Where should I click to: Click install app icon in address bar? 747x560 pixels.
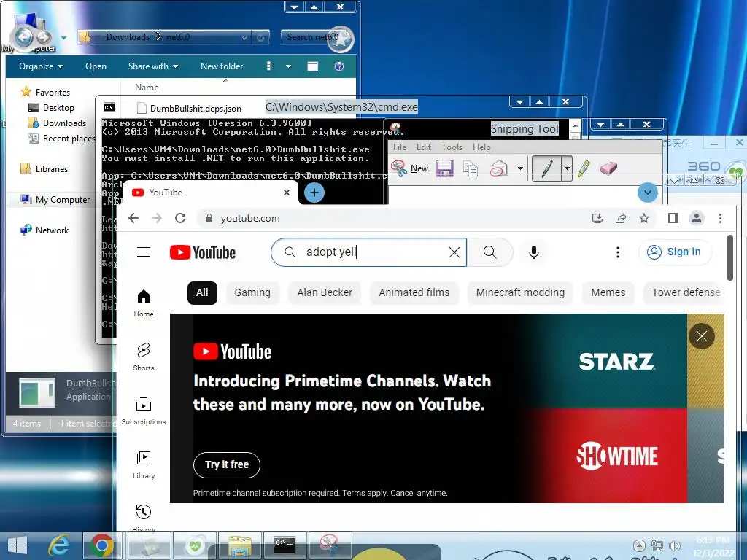(597, 218)
